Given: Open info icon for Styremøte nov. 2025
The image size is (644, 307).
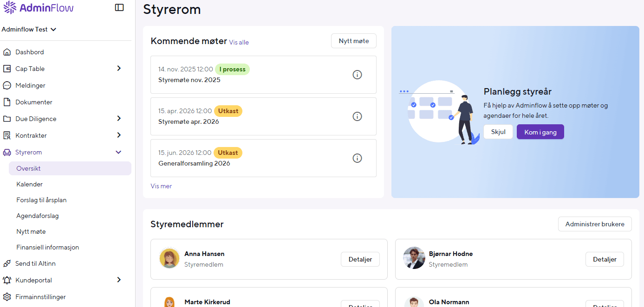Looking at the screenshot, I should tap(357, 75).
